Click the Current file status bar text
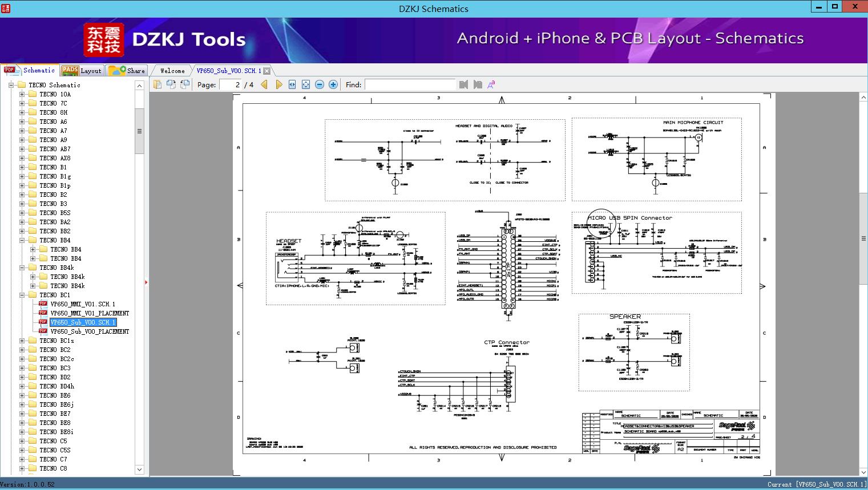This screenshot has height=490, width=868. (x=817, y=484)
